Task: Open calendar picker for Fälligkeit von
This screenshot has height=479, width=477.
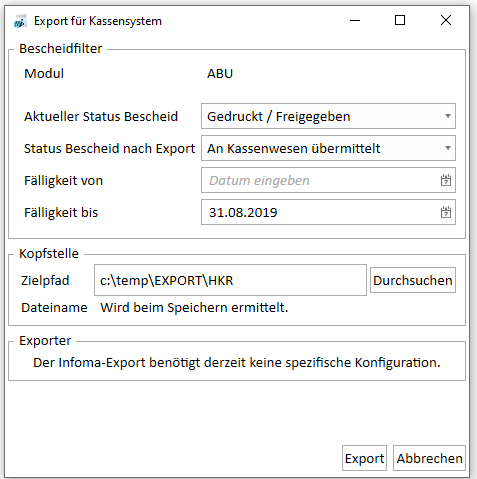Action: [x=446, y=180]
